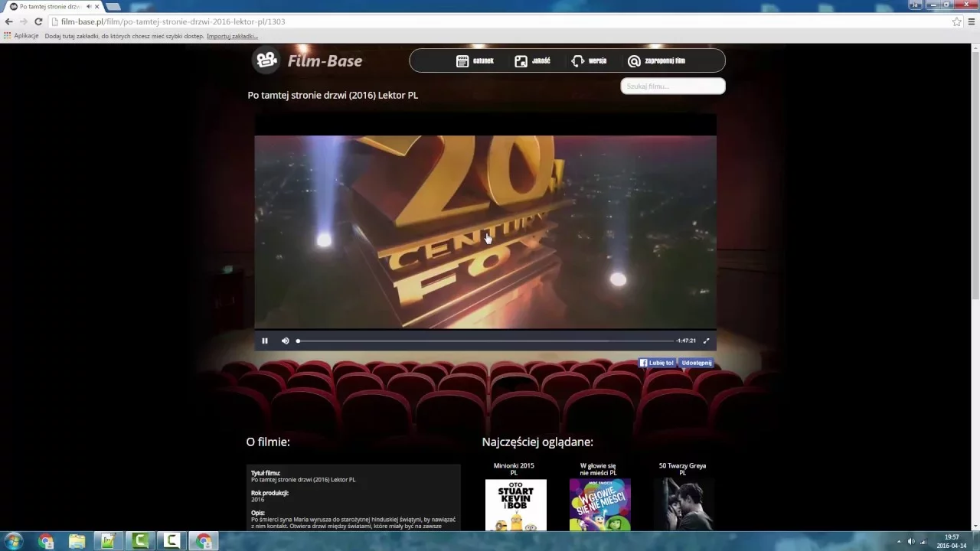Open the Minionki 2015 PL poster
This screenshot has height=551, width=980.
coord(516,505)
